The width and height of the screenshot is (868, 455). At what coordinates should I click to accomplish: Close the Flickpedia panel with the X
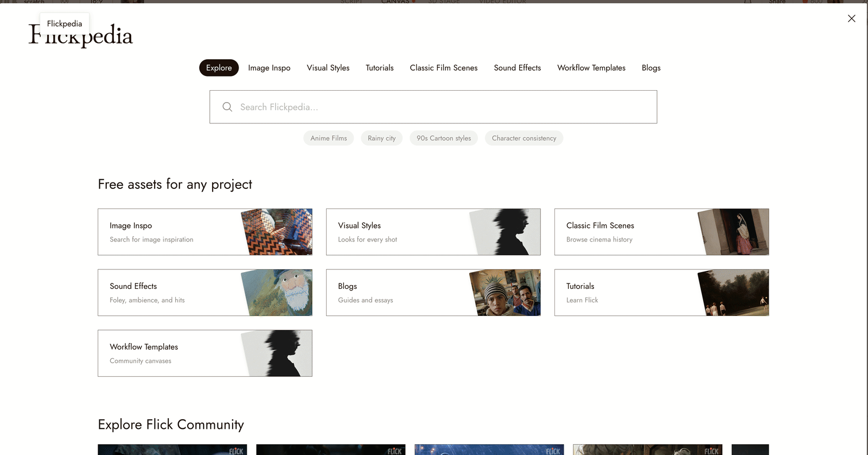click(x=852, y=18)
